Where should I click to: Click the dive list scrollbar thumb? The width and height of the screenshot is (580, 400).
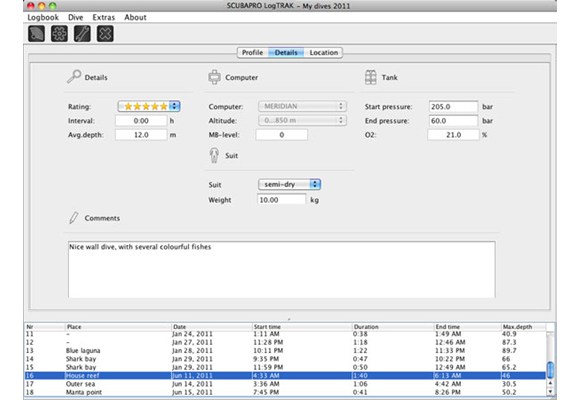tap(550, 370)
